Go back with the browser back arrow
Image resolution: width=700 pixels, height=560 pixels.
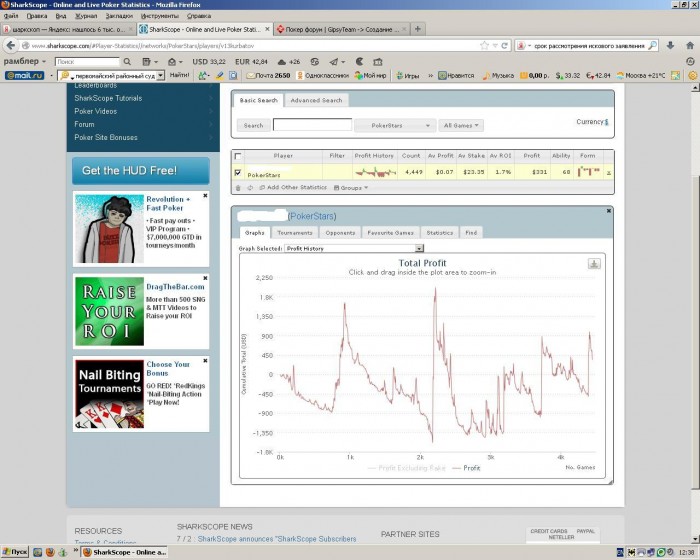11,46
